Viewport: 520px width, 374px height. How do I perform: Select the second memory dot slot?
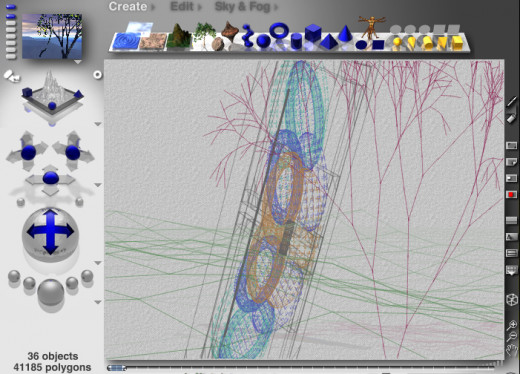tap(11, 16)
